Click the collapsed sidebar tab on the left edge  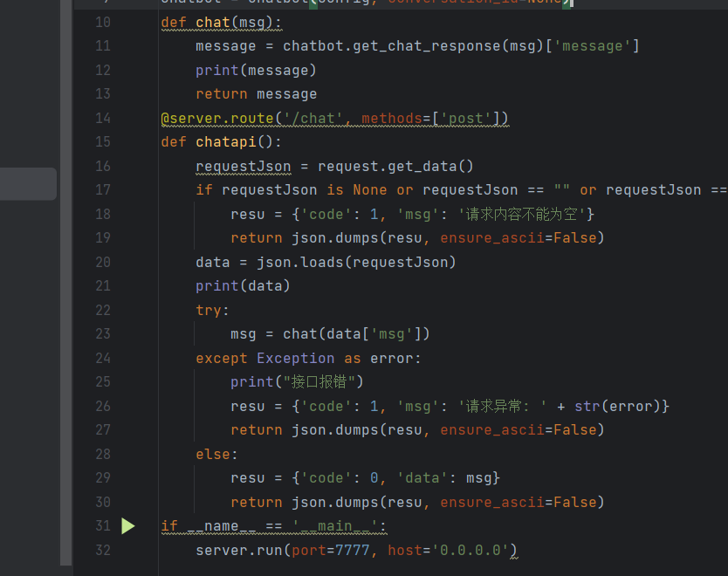pos(27,184)
